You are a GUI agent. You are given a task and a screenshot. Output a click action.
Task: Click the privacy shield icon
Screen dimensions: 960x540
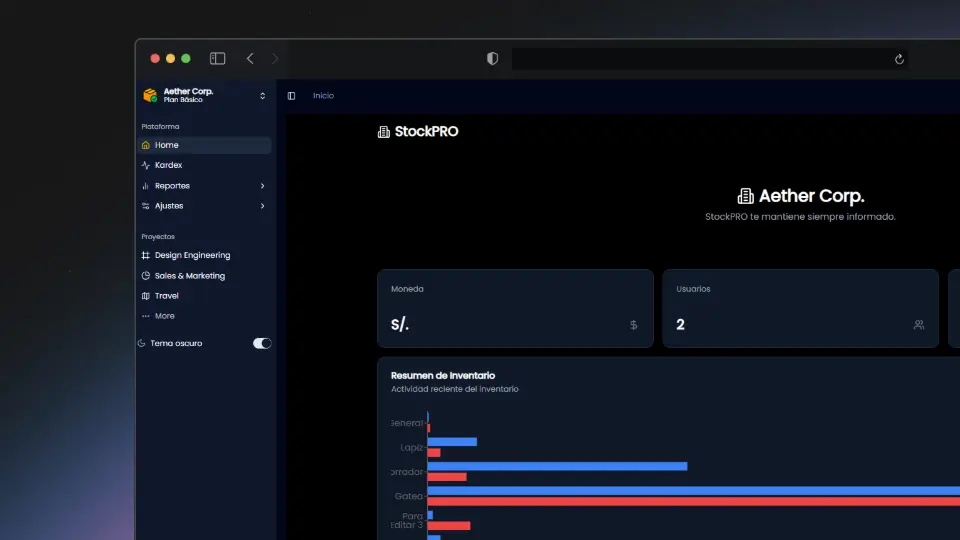pos(492,58)
